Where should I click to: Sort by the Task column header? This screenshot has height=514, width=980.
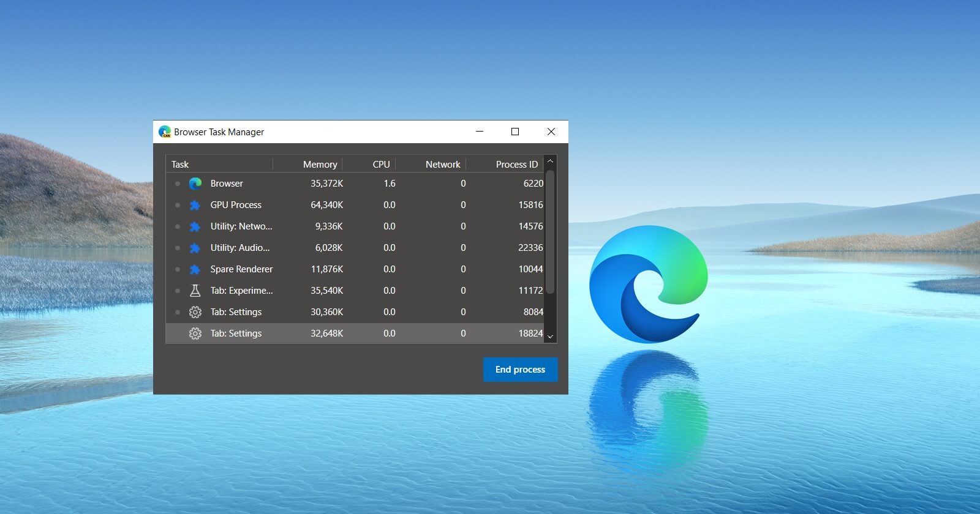[180, 164]
